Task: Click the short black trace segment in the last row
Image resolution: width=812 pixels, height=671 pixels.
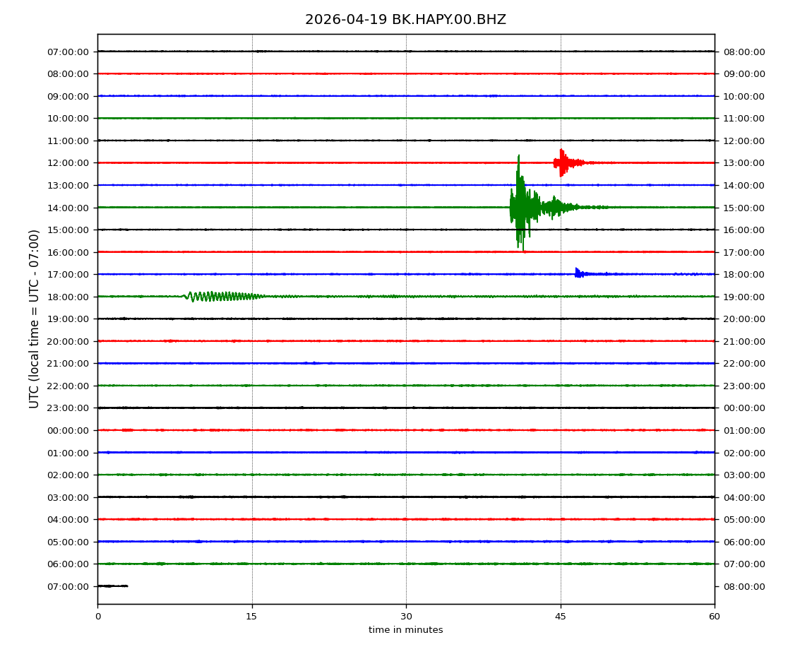Action: coord(112,586)
